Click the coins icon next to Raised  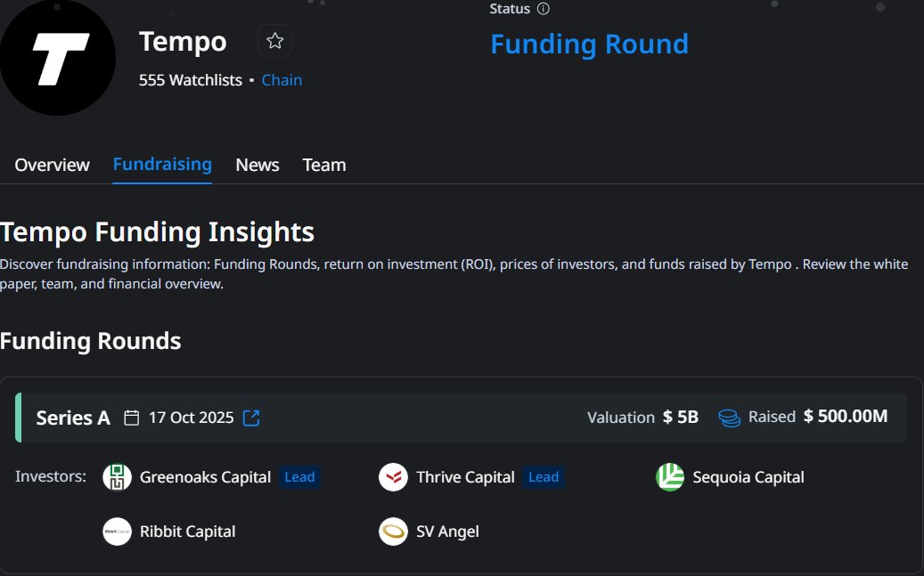pos(729,418)
